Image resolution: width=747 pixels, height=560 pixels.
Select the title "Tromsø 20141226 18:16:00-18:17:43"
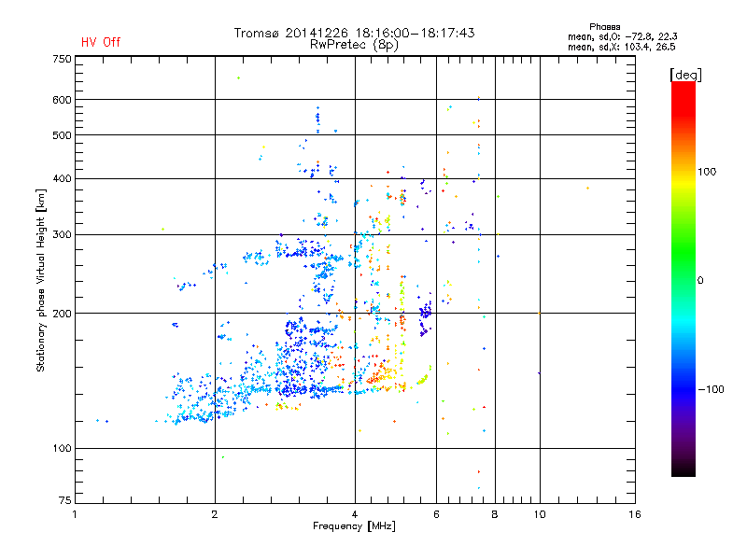355,33
